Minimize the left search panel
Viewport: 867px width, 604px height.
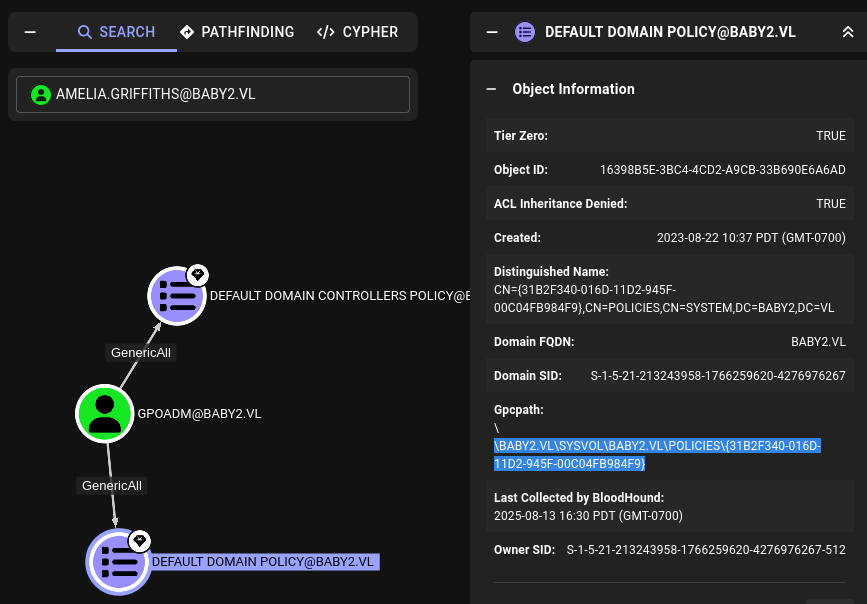[x=30, y=31]
